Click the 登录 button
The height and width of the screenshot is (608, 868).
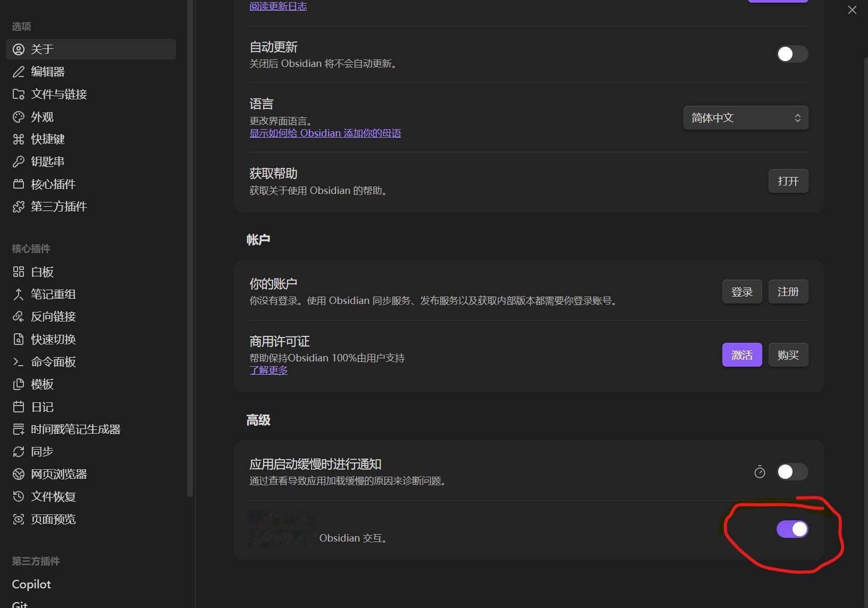[x=742, y=292]
